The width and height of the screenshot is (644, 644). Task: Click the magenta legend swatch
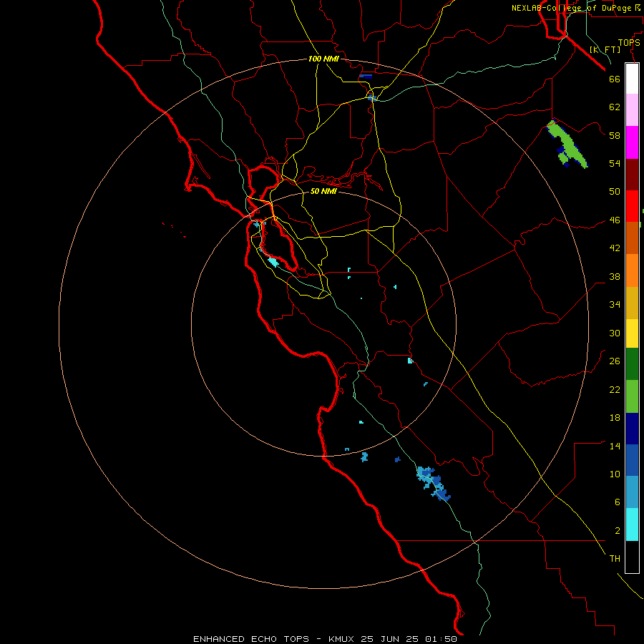coord(632,142)
